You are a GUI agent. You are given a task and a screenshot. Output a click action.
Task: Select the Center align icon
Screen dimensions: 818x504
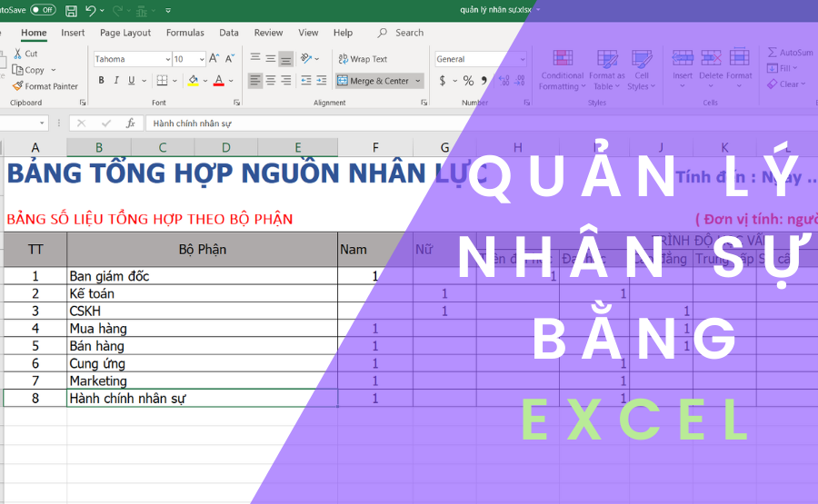(271, 81)
